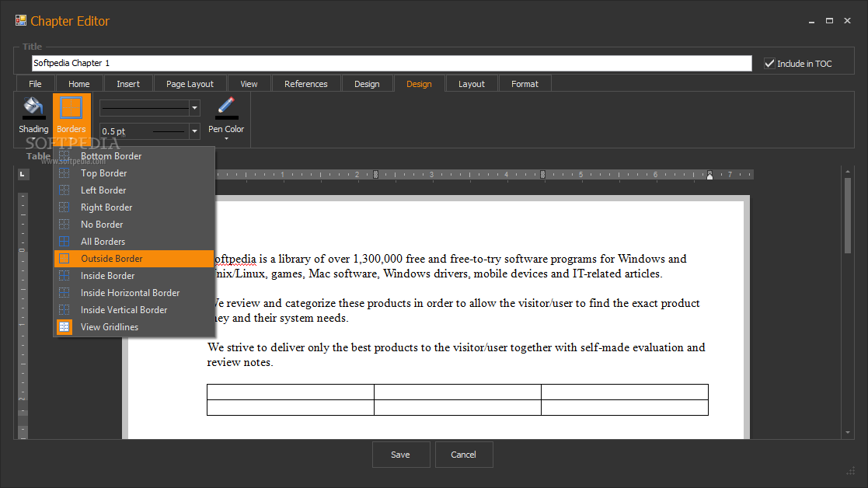
Task: Choose Bottom Border menu entry
Action: pyautogui.click(x=134, y=156)
